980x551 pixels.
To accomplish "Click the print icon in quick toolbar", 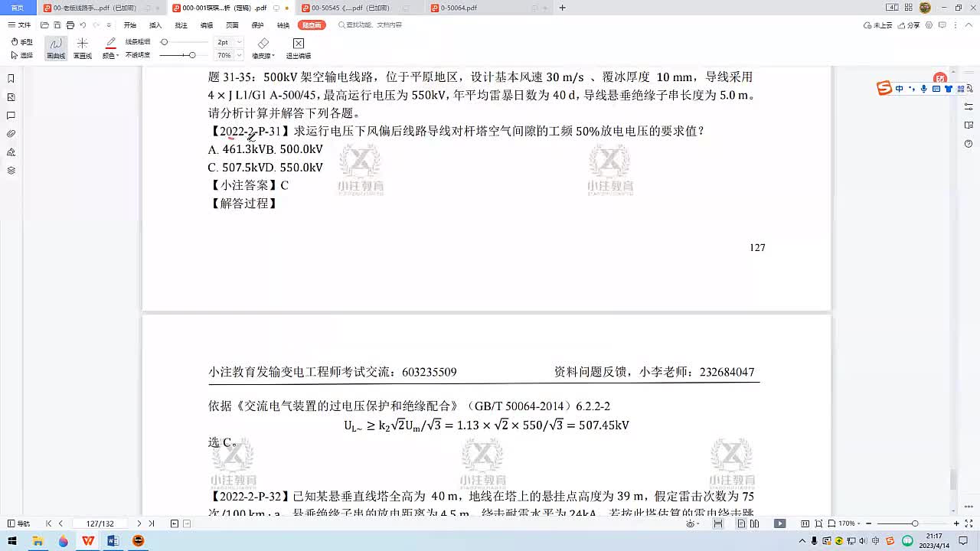I will point(70,25).
